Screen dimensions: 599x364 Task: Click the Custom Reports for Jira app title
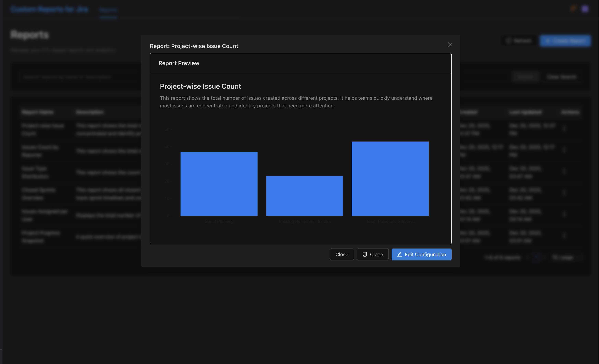point(49,9)
